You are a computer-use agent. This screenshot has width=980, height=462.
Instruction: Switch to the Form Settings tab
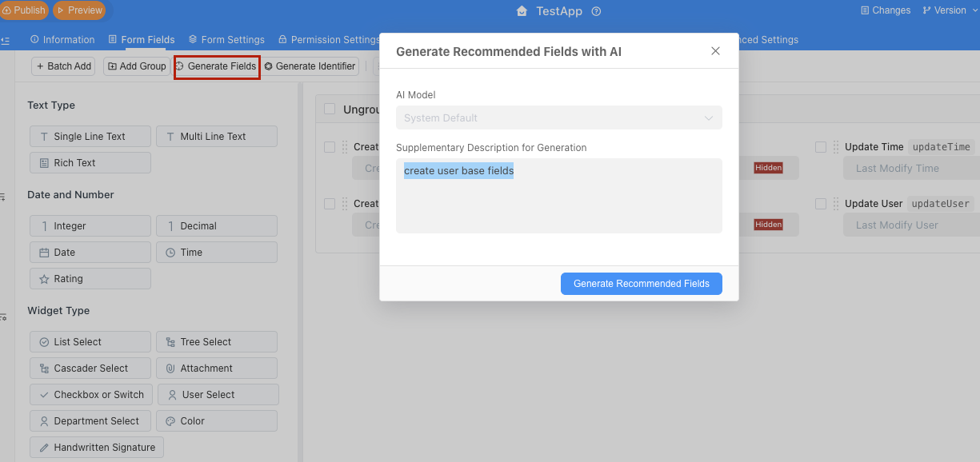tap(226, 40)
